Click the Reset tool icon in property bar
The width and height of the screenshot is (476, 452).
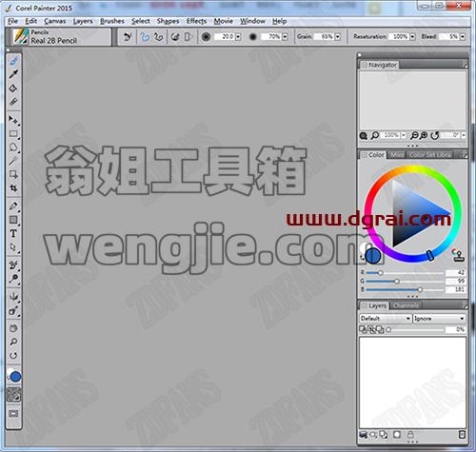(x=128, y=37)
